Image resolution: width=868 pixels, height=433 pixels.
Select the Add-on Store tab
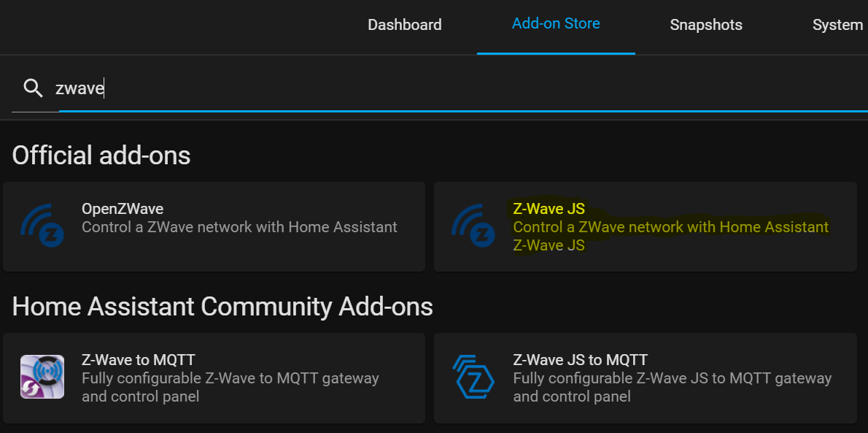coord(556,24)
